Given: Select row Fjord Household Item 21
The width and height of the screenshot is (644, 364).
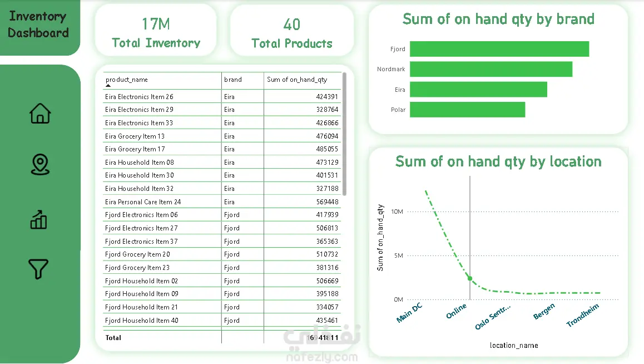Looking at the screenshot, I should coord(222,307).
